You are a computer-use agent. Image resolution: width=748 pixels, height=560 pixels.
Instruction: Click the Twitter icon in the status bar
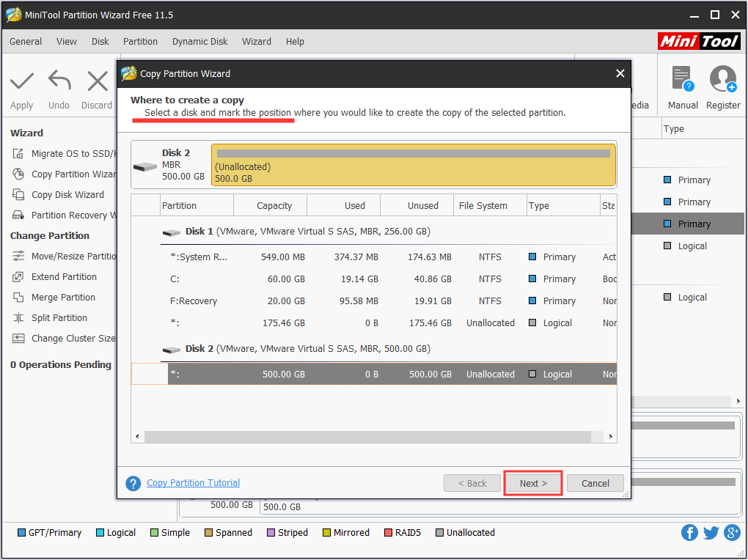tap(711, 532)
